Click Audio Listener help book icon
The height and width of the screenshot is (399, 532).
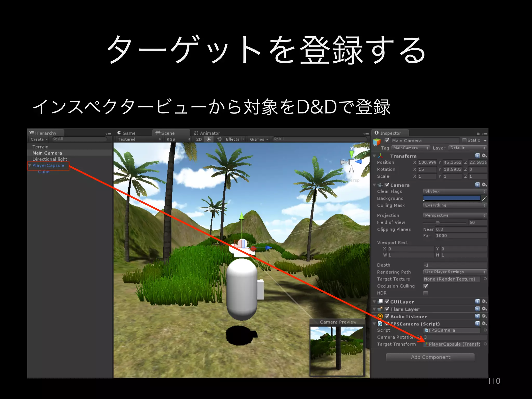coord(477,316)
